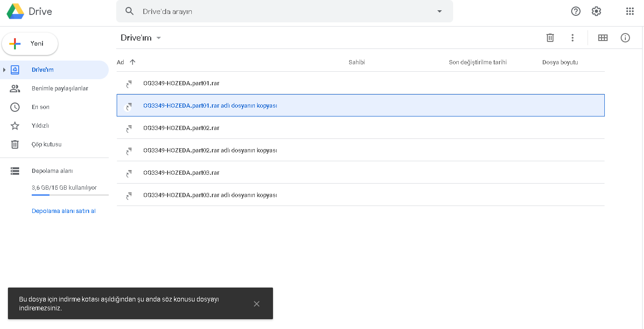The width and height of the screenshot is (644, 329).
Task: Select OG3349-HOZEDA.part01.rar adlı dosyanın kopyası
Action: [361, 105]
